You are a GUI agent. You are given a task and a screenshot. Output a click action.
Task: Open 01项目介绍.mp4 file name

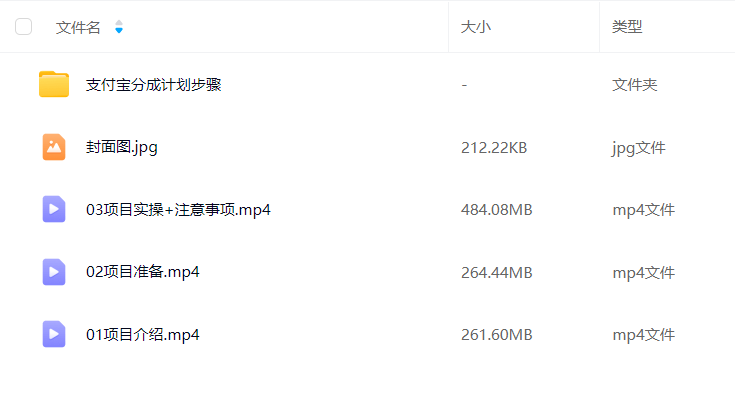click(x=142, y=335)
